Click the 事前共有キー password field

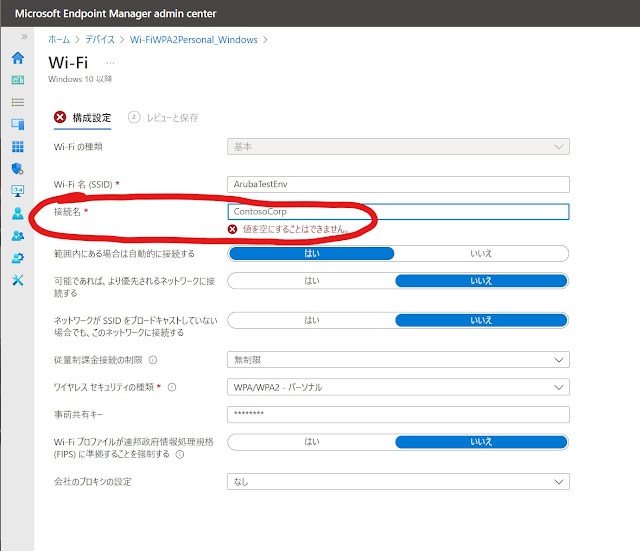click(x=398, y=415)
